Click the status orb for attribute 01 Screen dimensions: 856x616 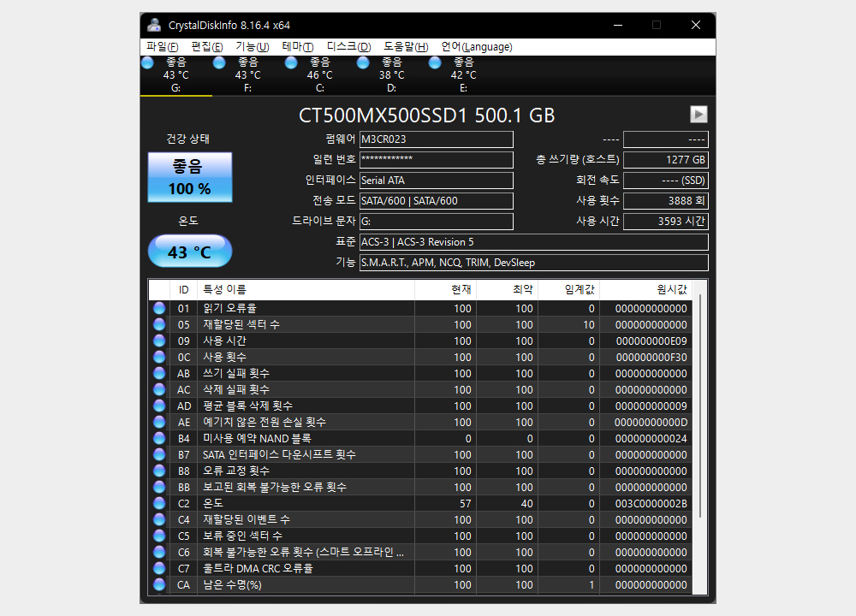click(x=159, y=308)
